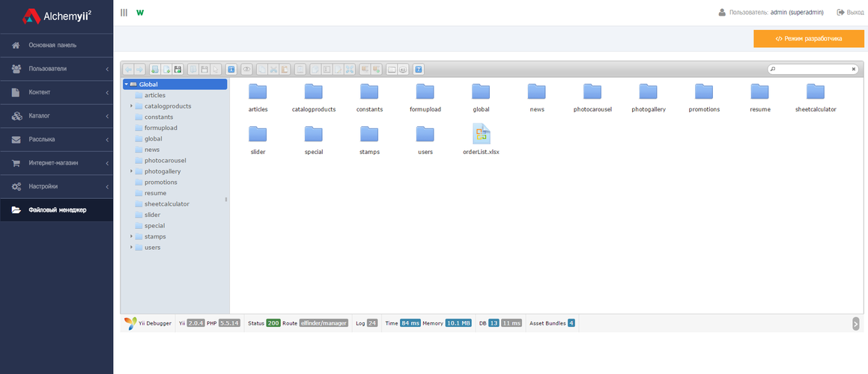Clear the search with the x button
Image resolution: width=868 pixels, height=374 pixels.
[x=854, y=69]
